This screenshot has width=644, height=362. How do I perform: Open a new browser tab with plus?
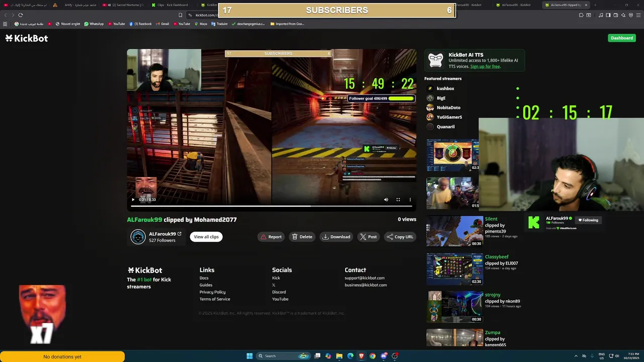pos(595,5)
